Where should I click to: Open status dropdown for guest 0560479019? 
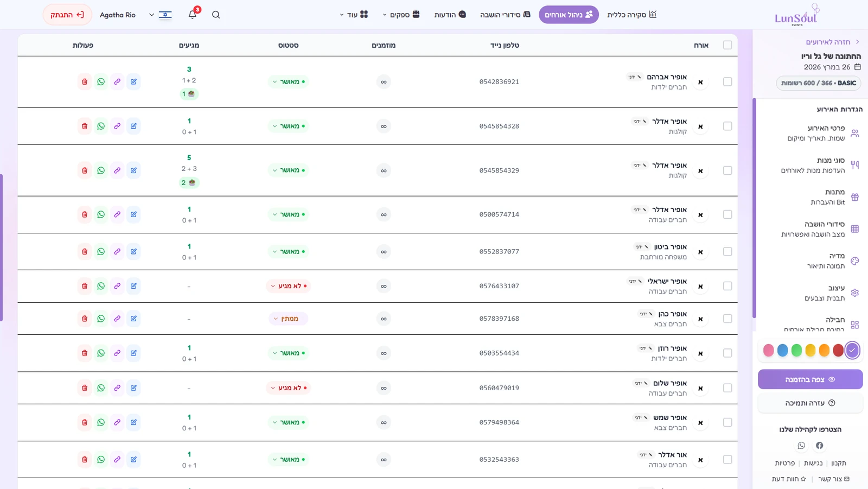pyautogui.click(x=289, y=388)
